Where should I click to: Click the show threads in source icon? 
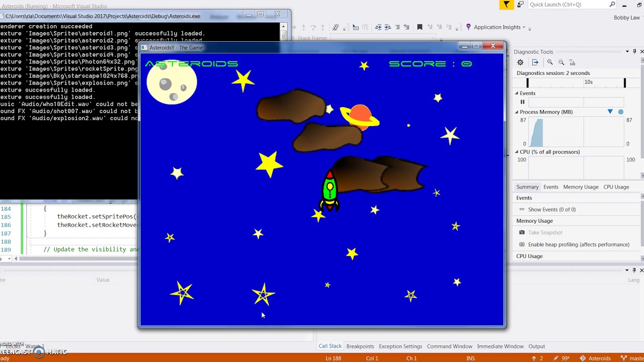coord(336,27)
